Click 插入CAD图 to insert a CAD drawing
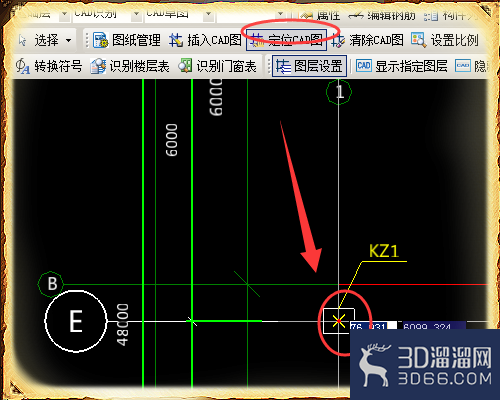Image resolution: width=500 pixels, height=400 pixels. point(205,40)
